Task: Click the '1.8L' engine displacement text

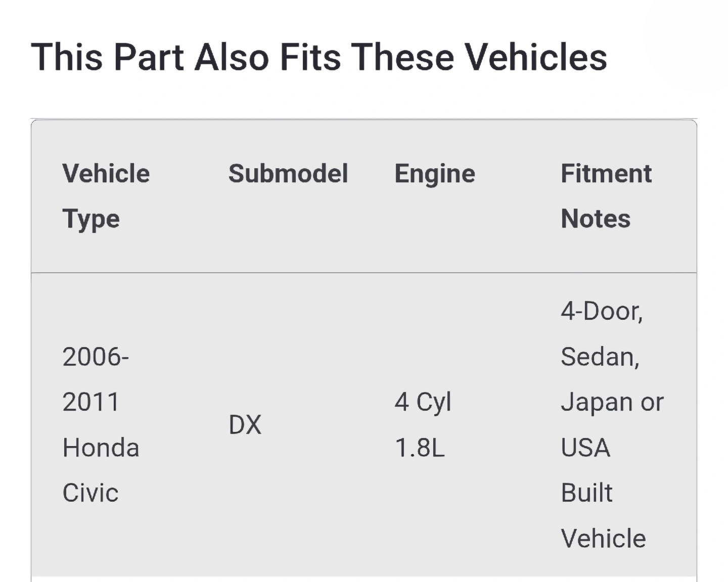Action: pyautogui.click(x=420, y=448)
